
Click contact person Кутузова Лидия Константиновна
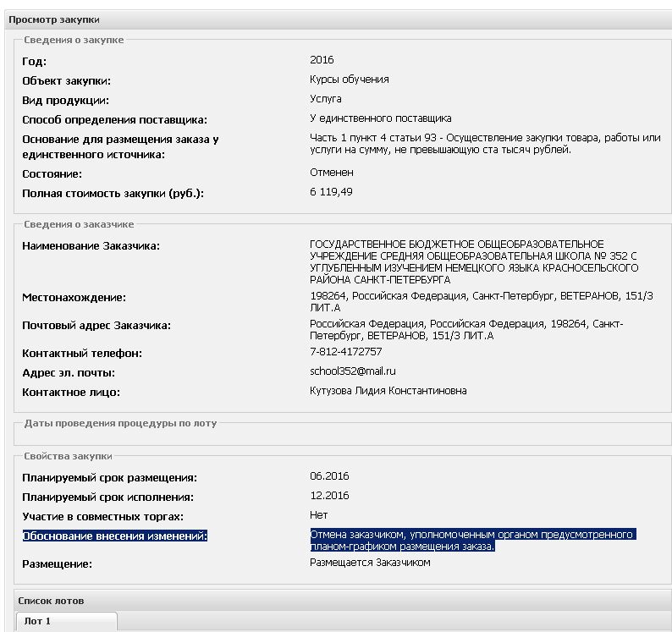pos(388,391)
